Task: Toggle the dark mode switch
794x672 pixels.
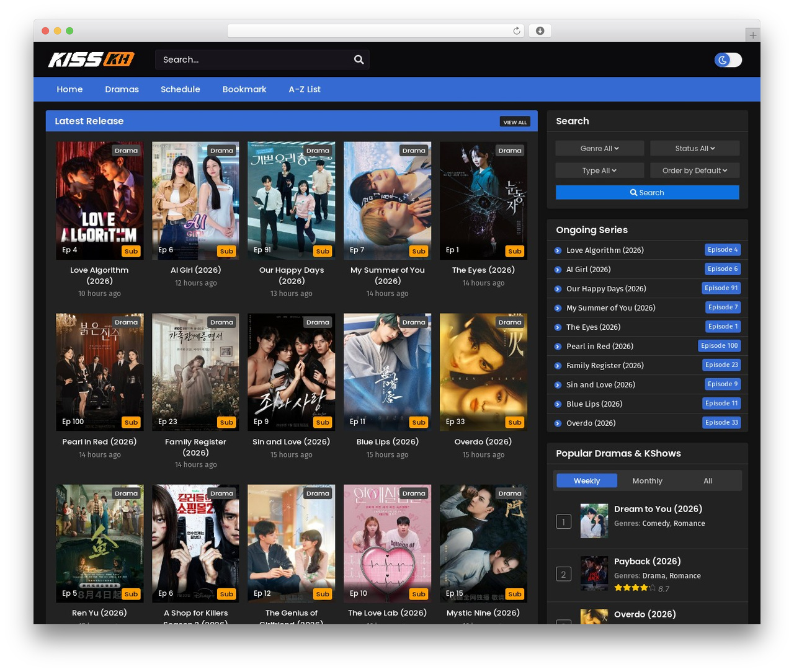Action: click(x=728, y=60)
